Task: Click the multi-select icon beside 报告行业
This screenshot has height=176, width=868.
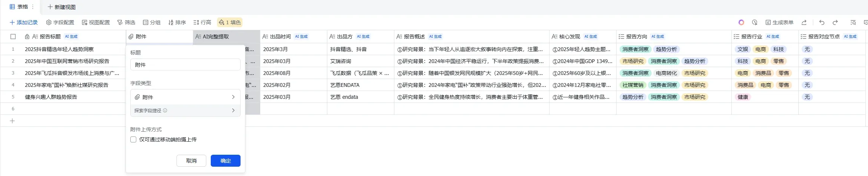Action: (x=737, y=37)
